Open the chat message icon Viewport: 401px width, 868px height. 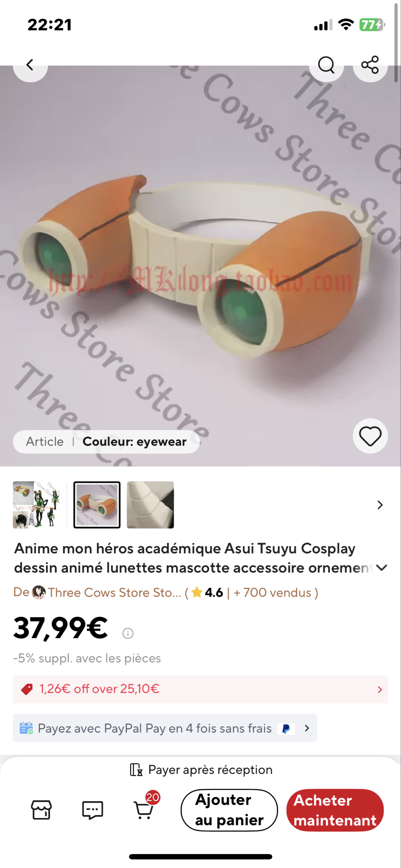point(92,810)
